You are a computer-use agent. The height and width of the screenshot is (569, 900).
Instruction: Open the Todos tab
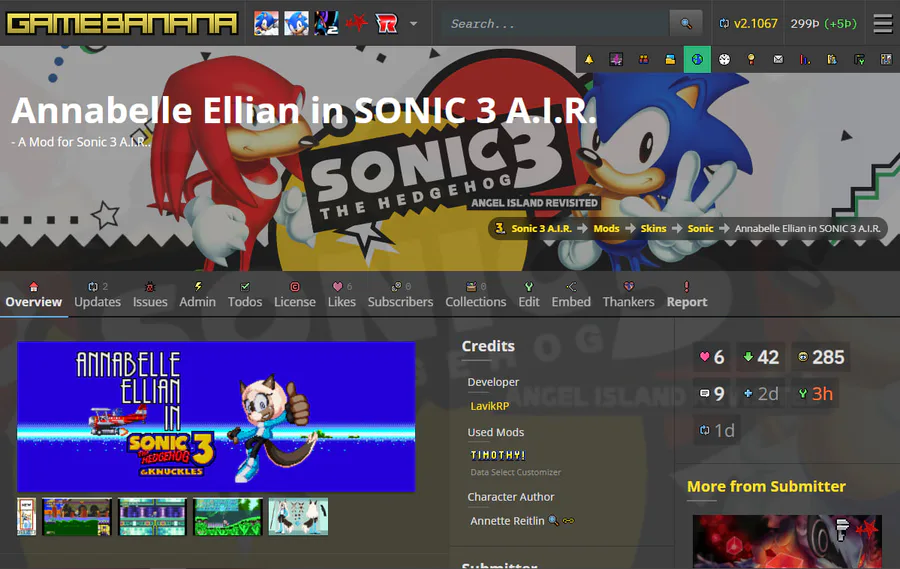coord(245,295)
